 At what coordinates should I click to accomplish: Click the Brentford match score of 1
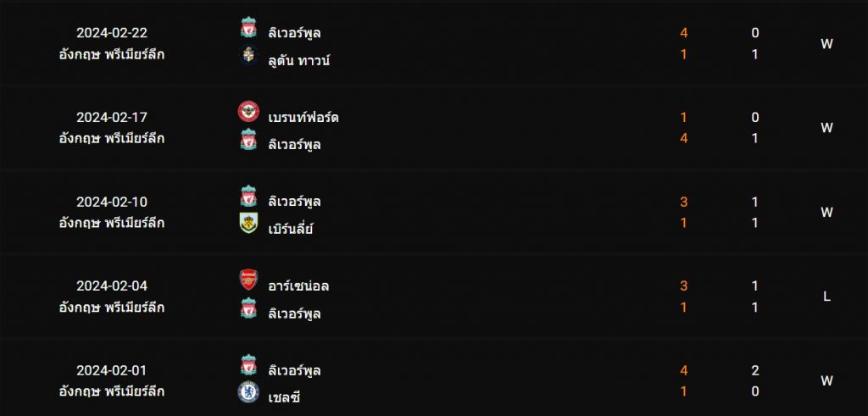(684, 117)
